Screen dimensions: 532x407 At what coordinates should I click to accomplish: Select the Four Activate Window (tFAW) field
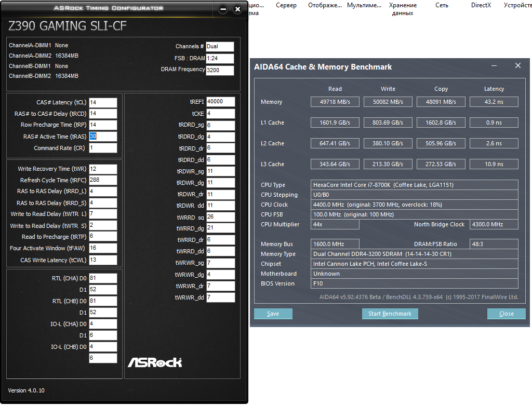pos(103,248)
